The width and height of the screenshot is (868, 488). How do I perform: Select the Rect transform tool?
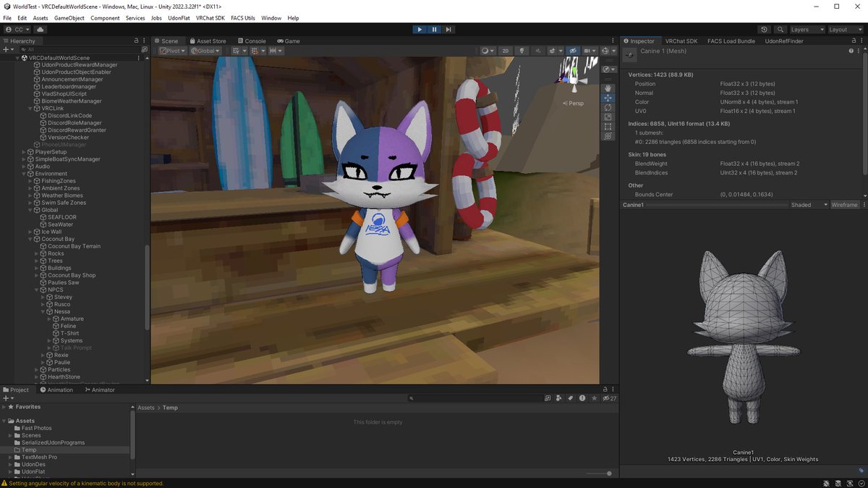[x=608, y=126]
